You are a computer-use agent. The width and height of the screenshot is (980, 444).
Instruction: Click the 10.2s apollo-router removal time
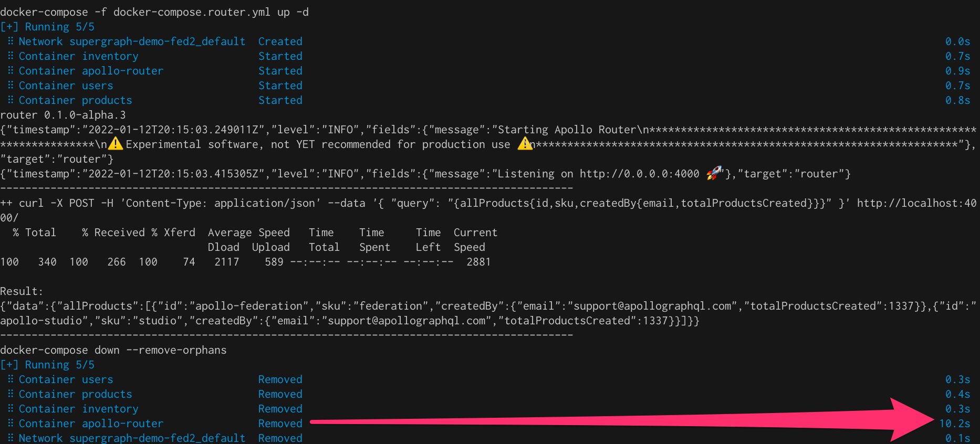(954, 424)
